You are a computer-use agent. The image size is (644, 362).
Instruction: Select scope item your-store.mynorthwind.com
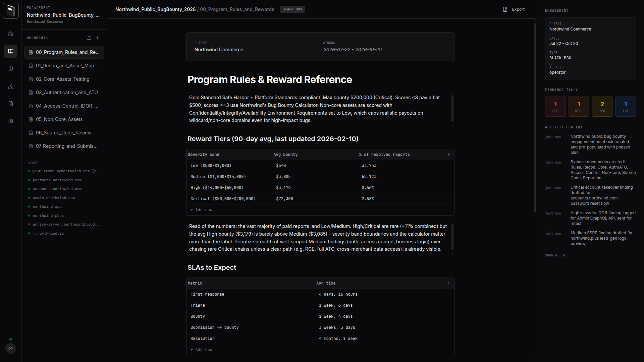(x=64, y=171)
